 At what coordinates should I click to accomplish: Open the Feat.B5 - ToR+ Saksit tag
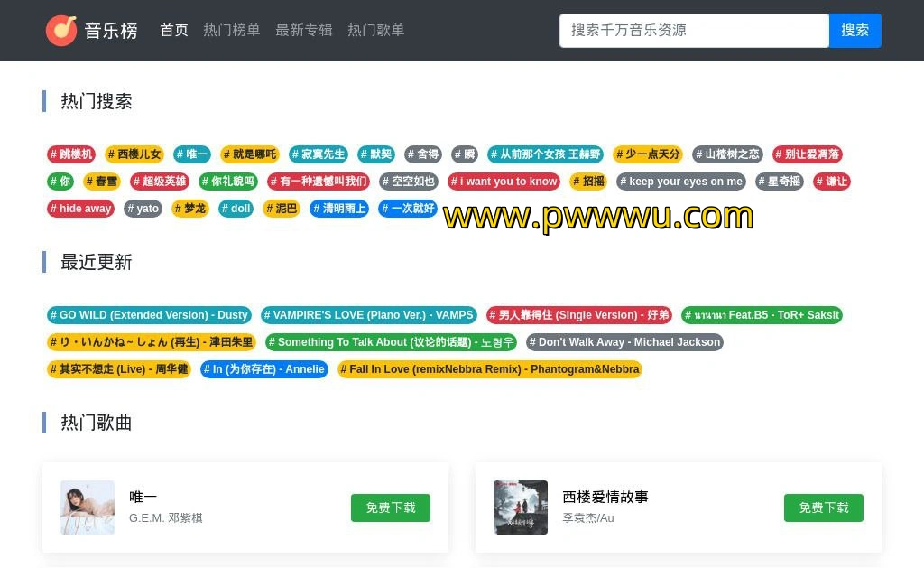[x=762, y=315]
